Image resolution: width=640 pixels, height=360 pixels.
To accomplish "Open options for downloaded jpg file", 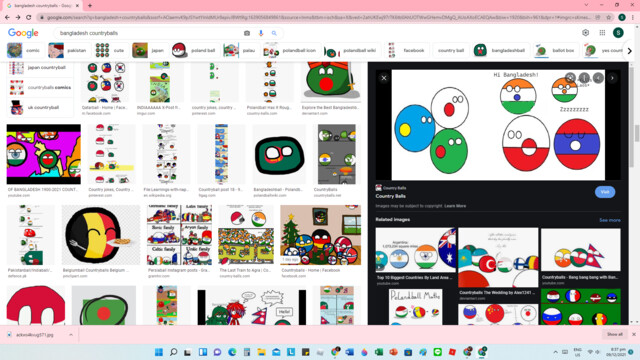I will point(71,335).
